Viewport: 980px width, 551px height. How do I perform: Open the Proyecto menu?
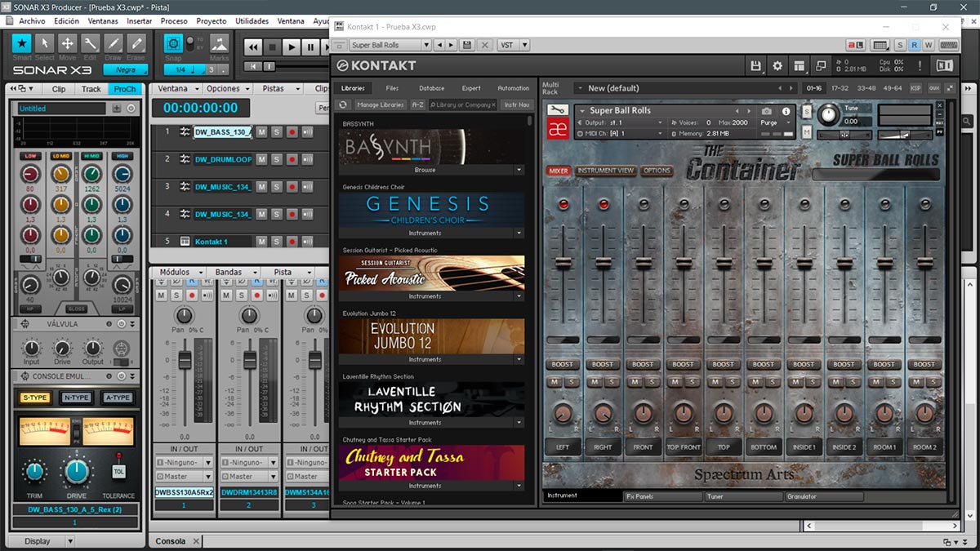coord(212,21)
